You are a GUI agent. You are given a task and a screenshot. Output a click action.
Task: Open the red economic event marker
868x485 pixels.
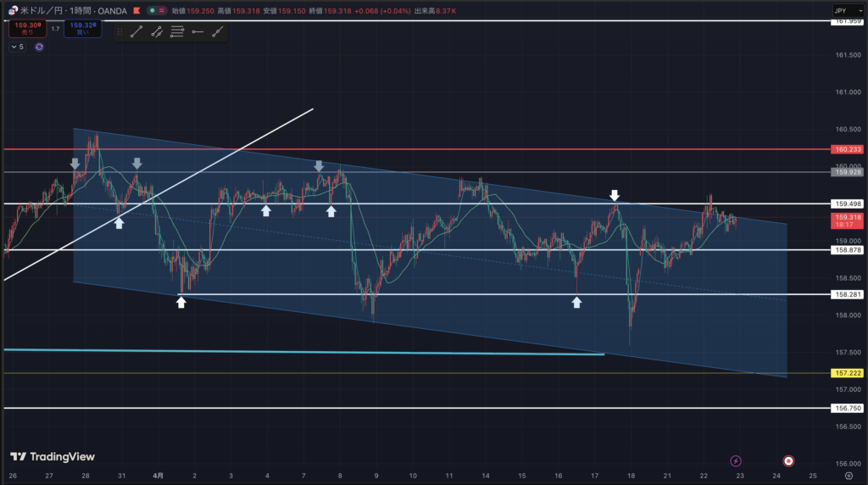coord(788,460)
